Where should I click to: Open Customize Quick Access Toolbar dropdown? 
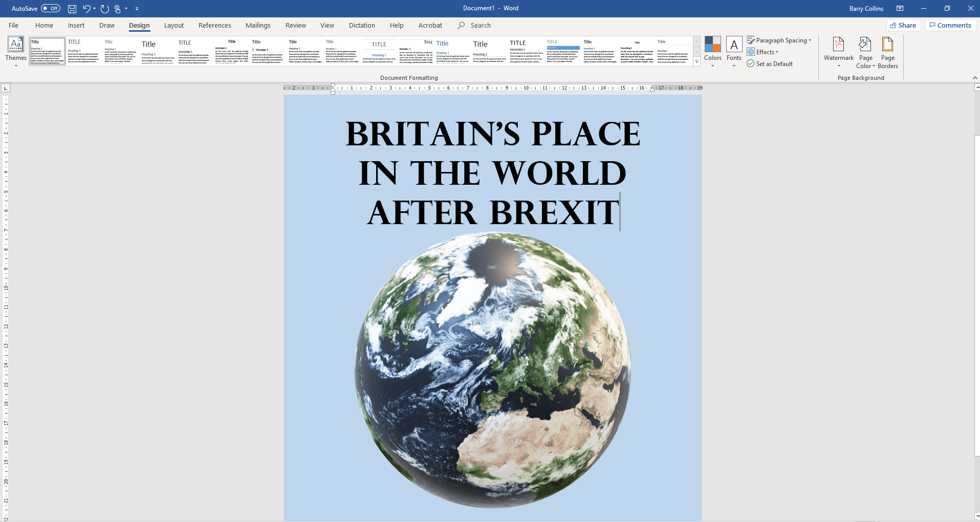[x=137, y=9]
